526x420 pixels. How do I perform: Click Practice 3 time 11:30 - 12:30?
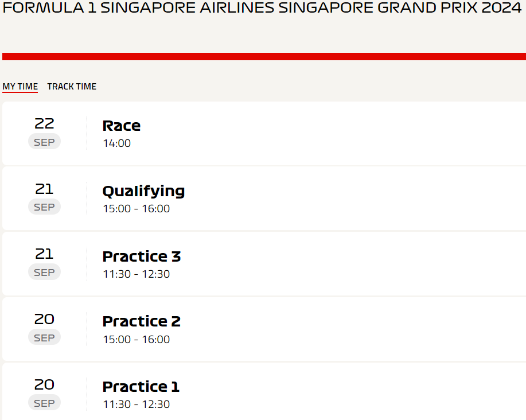[x=136, y=274]
